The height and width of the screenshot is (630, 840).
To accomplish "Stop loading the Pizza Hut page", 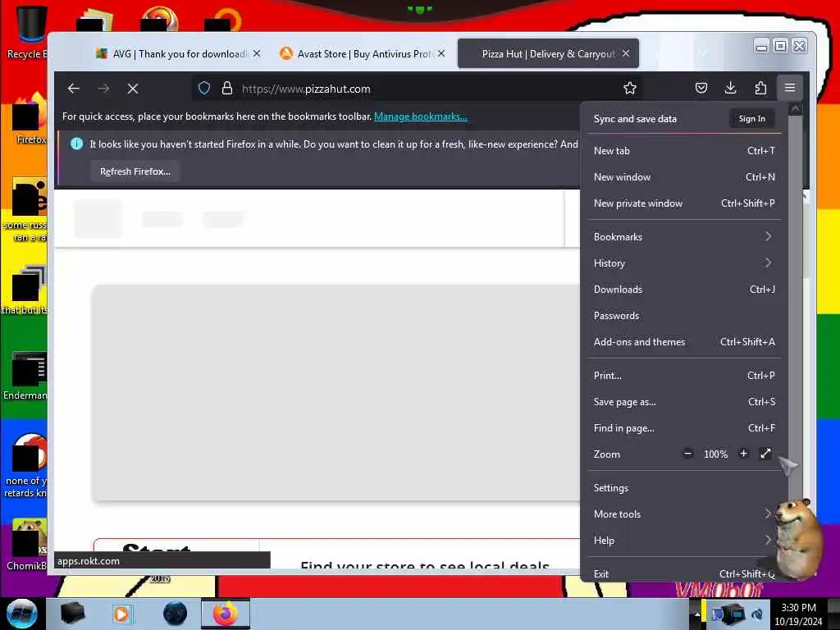I will 133,89.
